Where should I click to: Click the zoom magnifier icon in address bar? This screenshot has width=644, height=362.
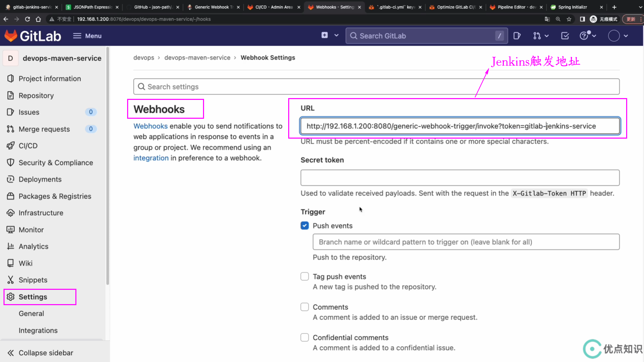tap(558, 19)
